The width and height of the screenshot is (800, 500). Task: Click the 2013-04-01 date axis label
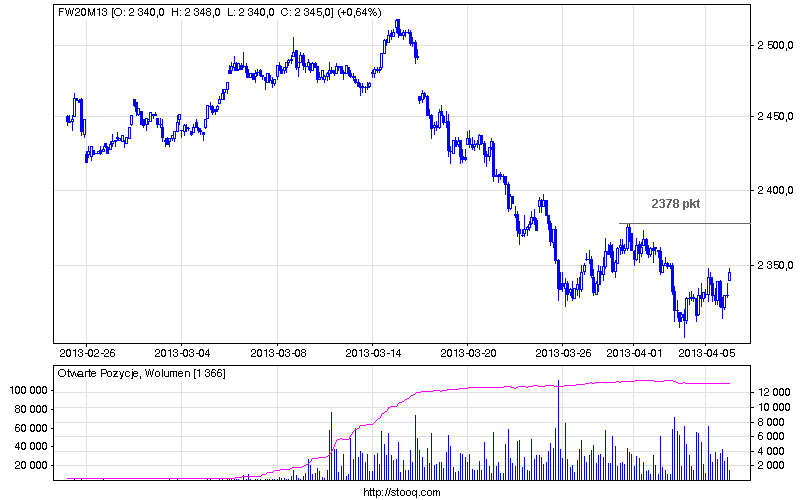coord(634,353)
